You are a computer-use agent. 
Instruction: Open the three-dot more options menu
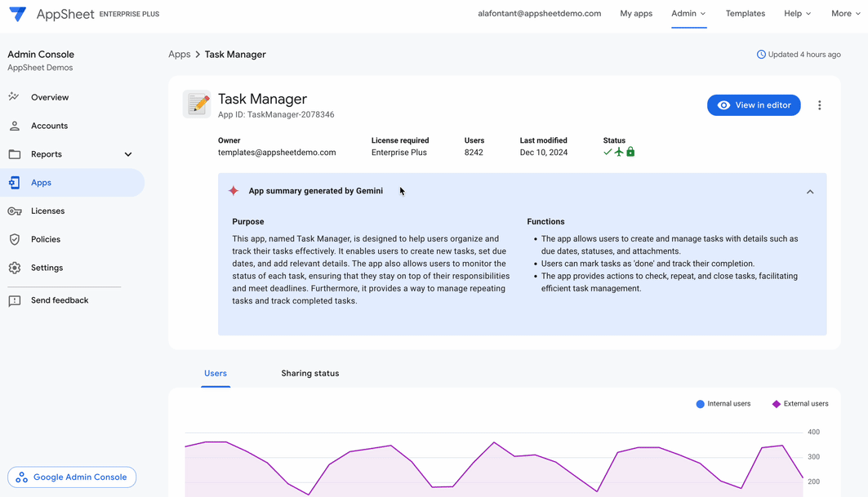pos(819,105)
